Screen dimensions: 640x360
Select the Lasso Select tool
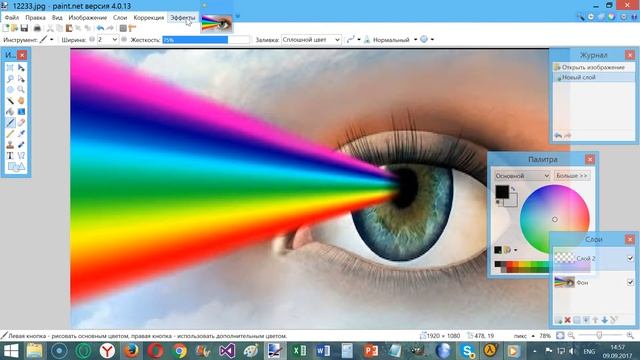tap(10, 79)
